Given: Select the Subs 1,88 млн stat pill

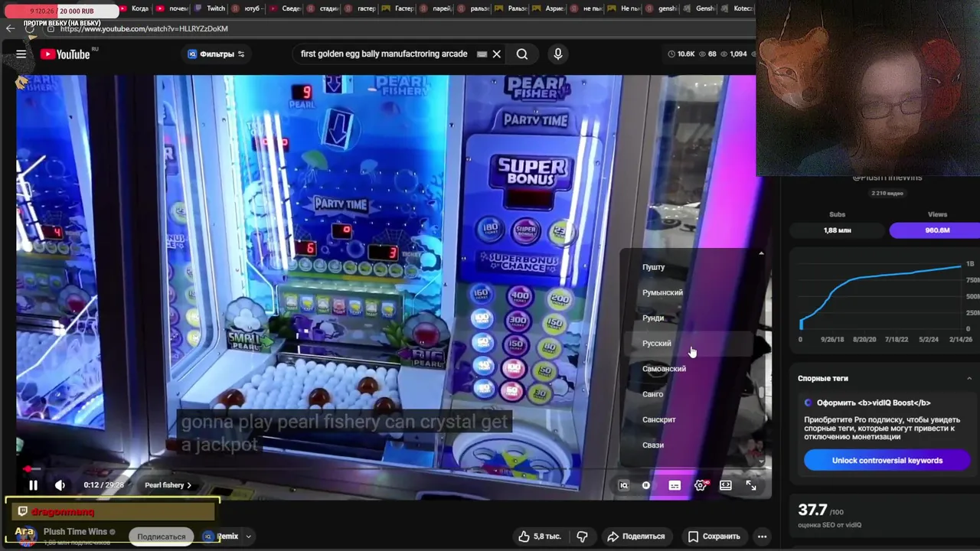Looking at the screenshot, I should point(838,230).
